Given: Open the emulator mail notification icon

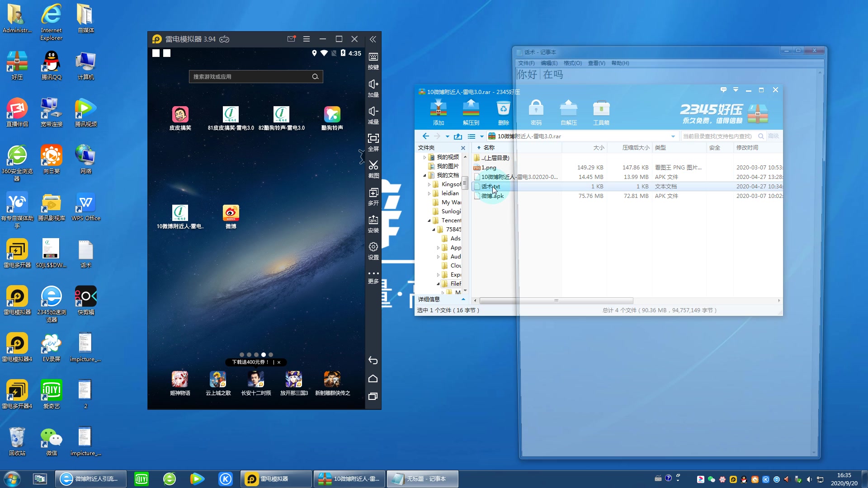Looking at the screenshot, I should tap(291, 39).
